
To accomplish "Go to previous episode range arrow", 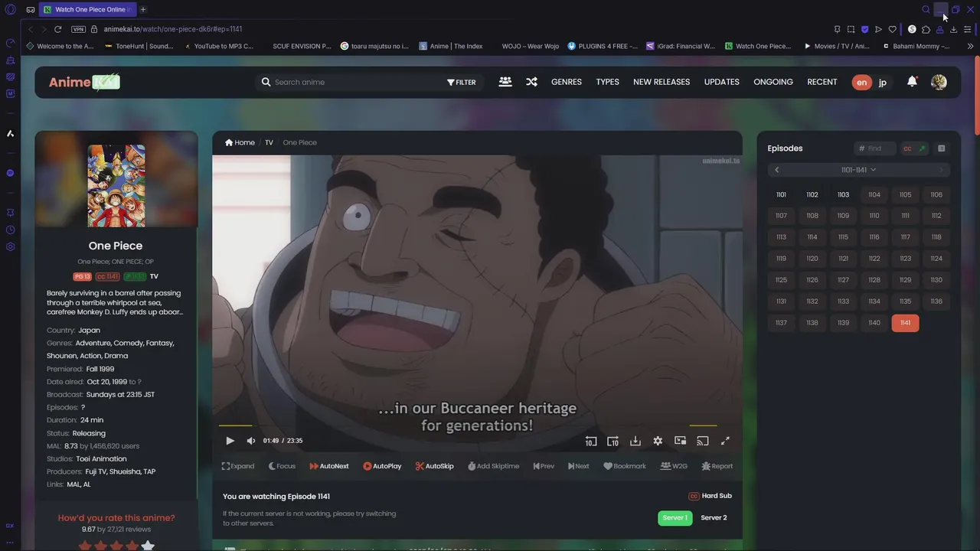I will [x=776, y=170].
